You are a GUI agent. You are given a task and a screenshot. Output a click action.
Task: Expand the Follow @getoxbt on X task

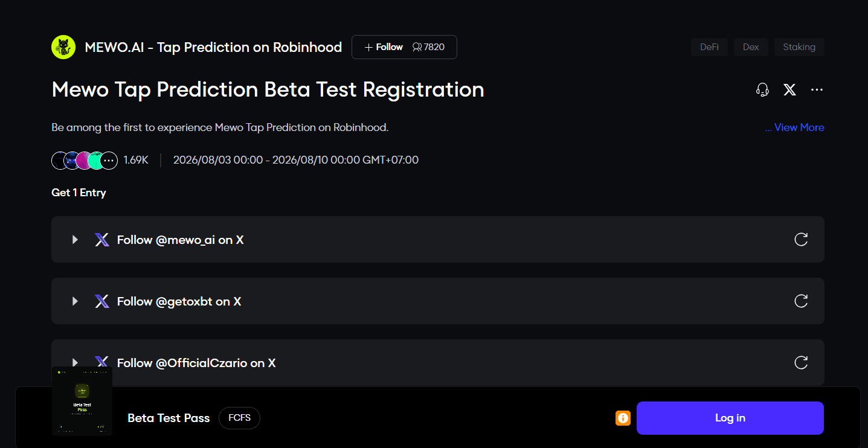point(75,301)
